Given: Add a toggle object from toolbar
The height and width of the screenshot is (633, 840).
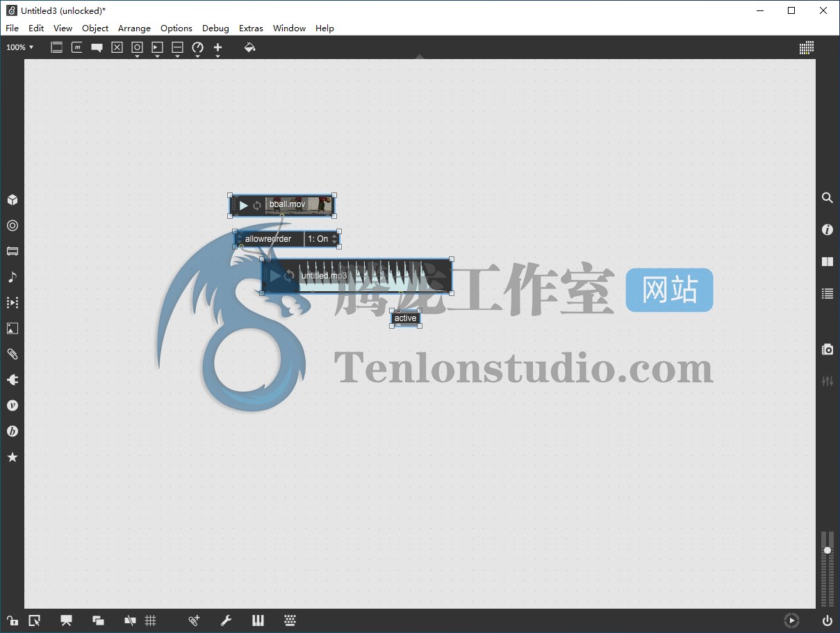Looking at the screenshot, I should point(117,47).
